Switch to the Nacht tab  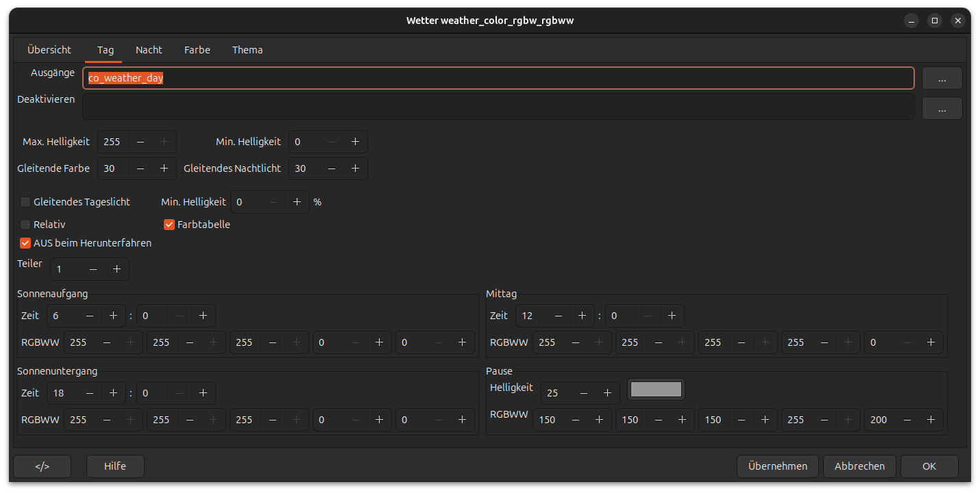[x=149, y=50]
